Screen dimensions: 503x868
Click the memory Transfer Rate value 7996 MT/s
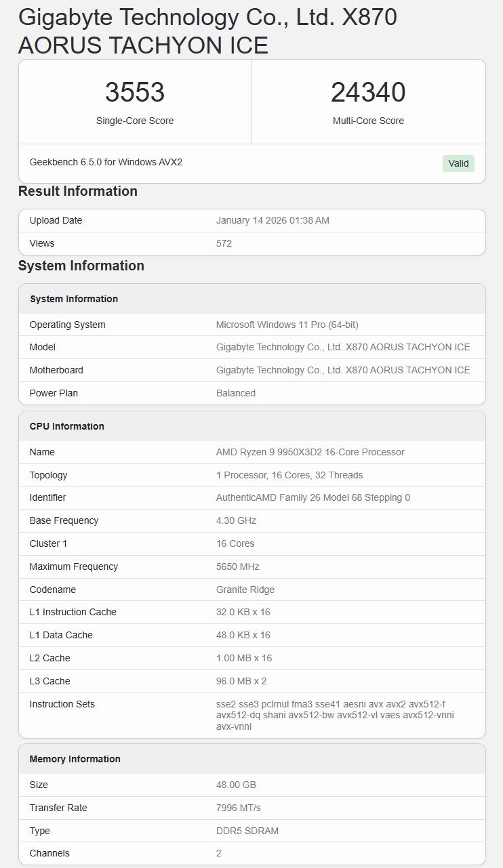click(239, 808)
